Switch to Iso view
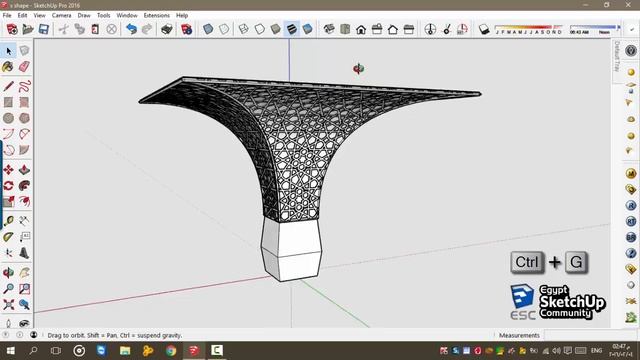This screenshot has width=640, height=360. (x=329, y=29)
